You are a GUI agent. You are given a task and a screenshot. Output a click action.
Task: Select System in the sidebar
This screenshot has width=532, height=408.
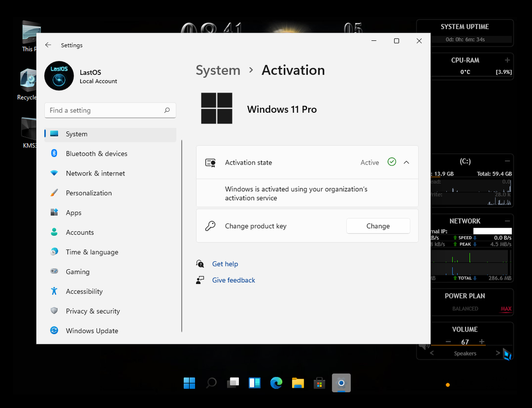tap(110, 134)
